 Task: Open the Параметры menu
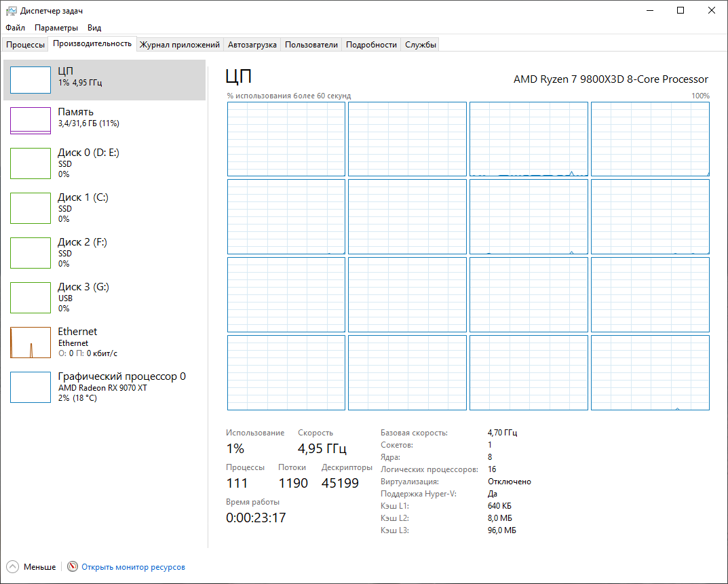point(56,28)
